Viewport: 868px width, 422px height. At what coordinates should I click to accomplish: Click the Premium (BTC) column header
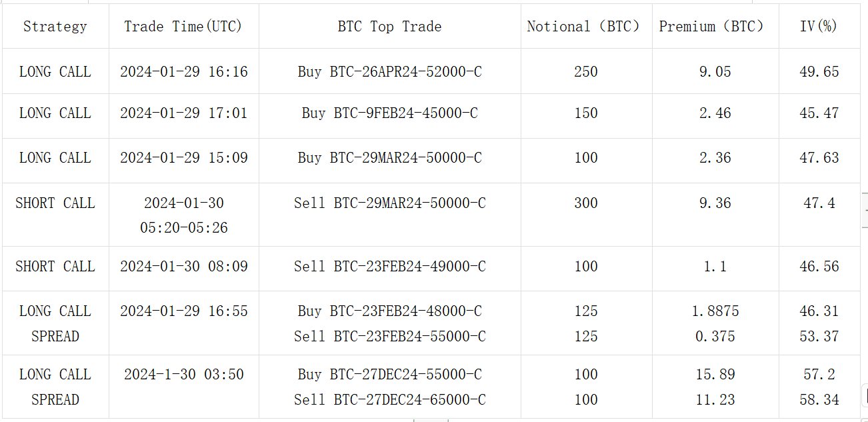pos(715,27)
